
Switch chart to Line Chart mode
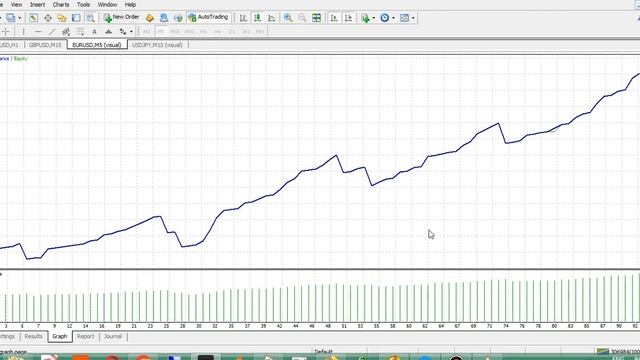coord(271,18)
